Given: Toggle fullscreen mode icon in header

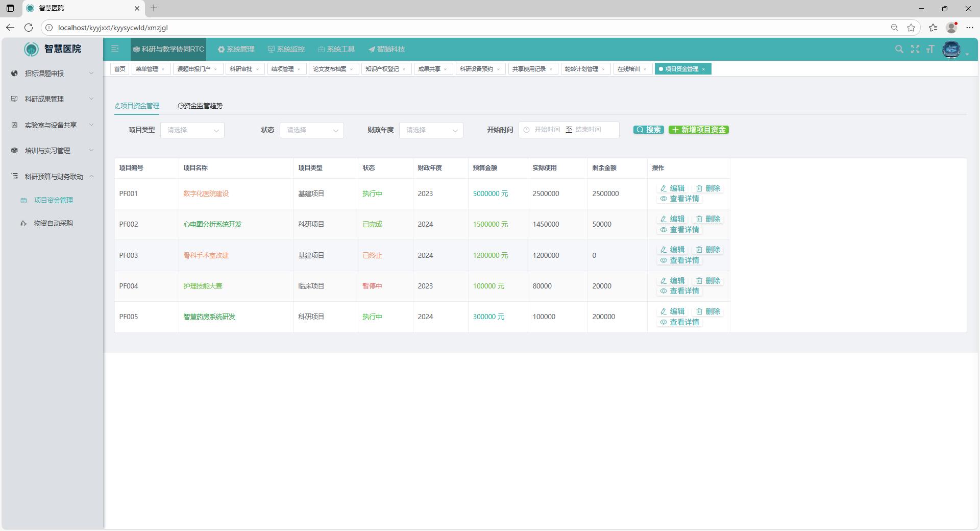Looking at the screenshot, I should pos(915,49).
